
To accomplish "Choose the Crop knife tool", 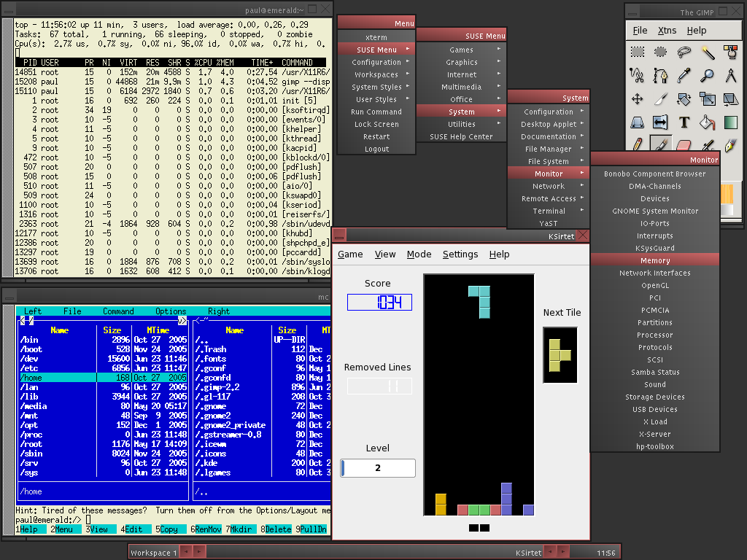I will [661, 99].
